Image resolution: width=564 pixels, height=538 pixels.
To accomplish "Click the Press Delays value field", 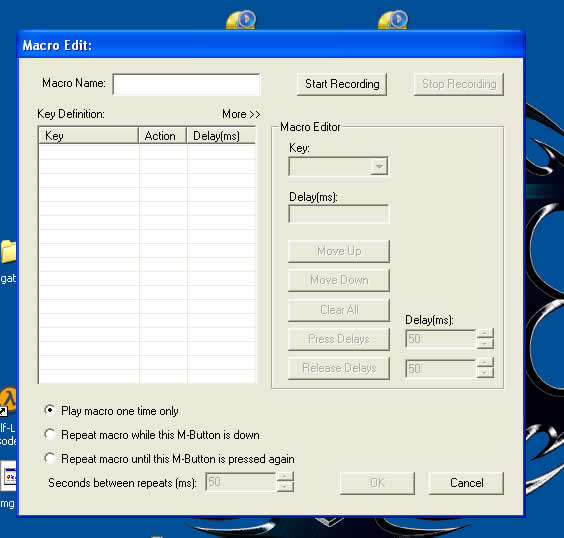I will click(x=441, y=339).
